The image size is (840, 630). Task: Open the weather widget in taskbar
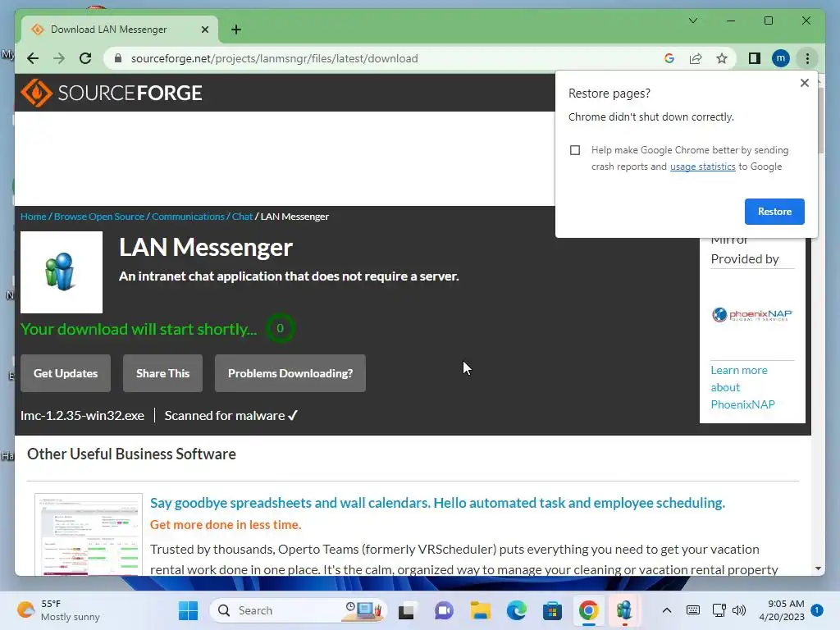(x=58, y=610)
